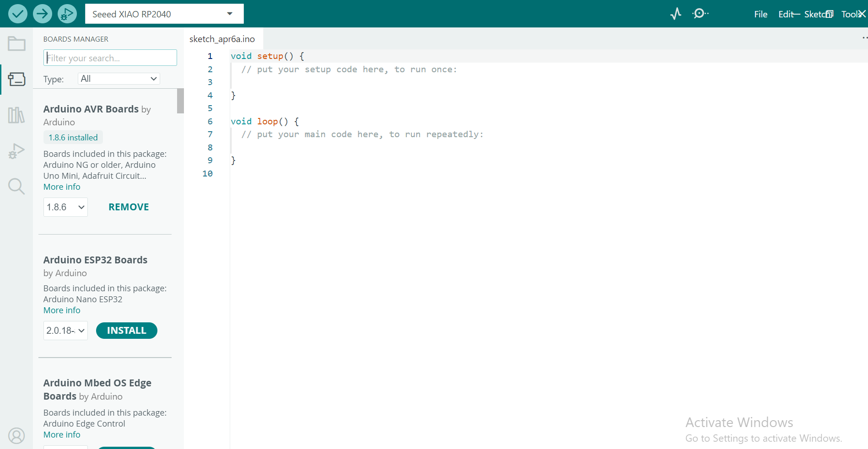Viewport: 868px width, 449px height.
Task: Click the Arduino Edge Control board text
Action: tap(84, 424)
